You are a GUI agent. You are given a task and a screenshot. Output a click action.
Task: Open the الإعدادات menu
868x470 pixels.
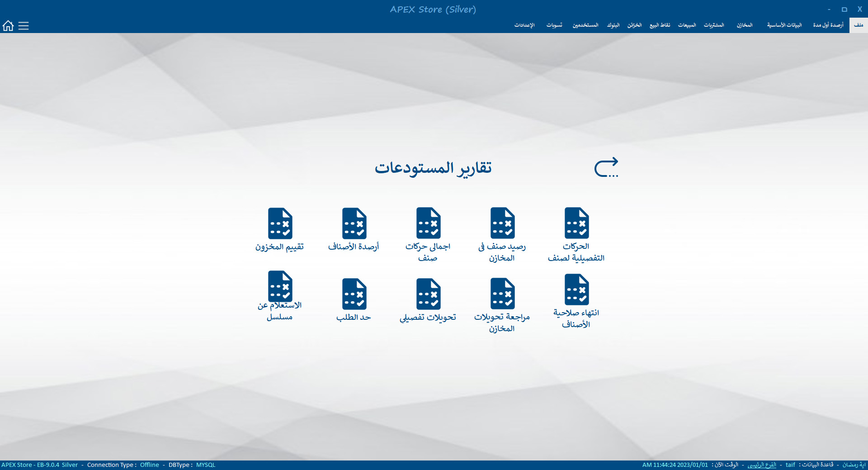point(524,25)
